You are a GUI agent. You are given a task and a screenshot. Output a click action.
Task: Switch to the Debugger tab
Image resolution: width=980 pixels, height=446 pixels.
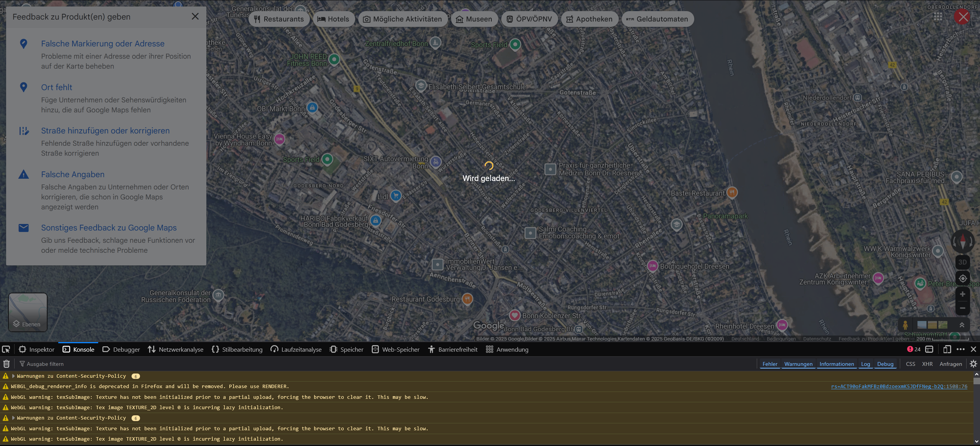tap(121, 349)
